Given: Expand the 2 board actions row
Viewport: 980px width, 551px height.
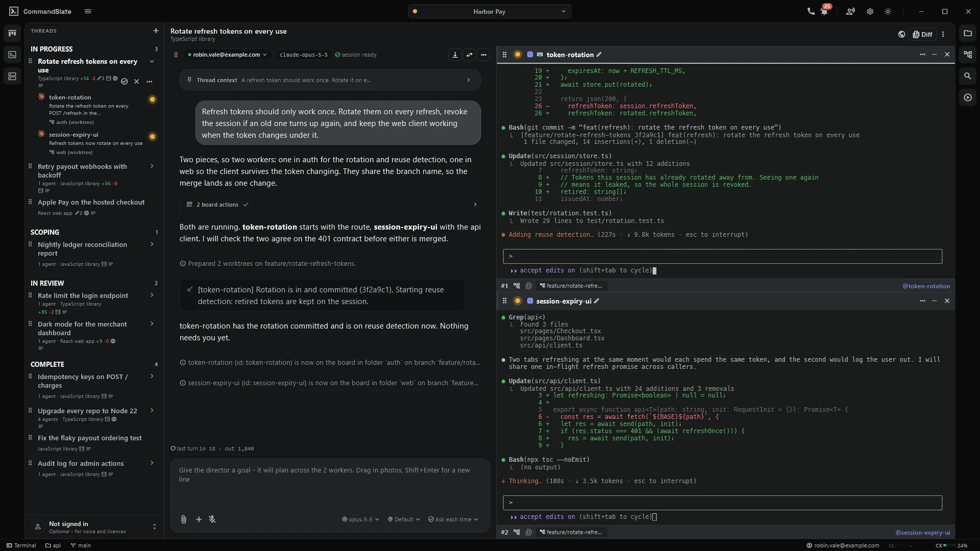Looking at the screenshot, I should [x=330, y=205].
